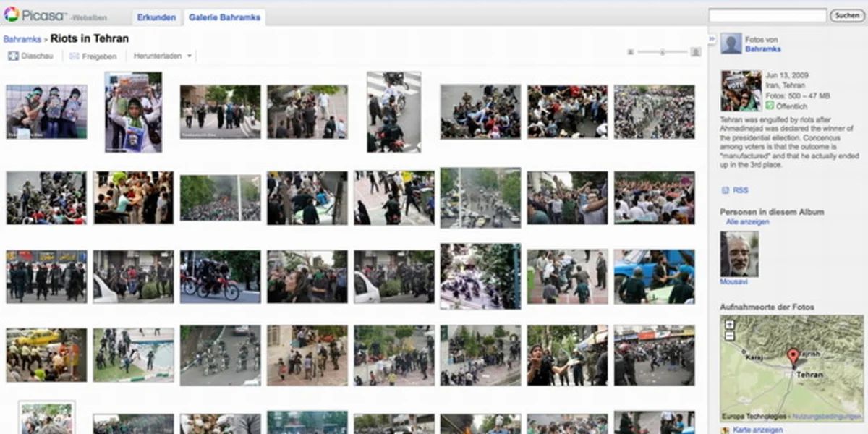Click the Picasa logo icon
This screenshot has width=868, height=434.
[12, 14]
